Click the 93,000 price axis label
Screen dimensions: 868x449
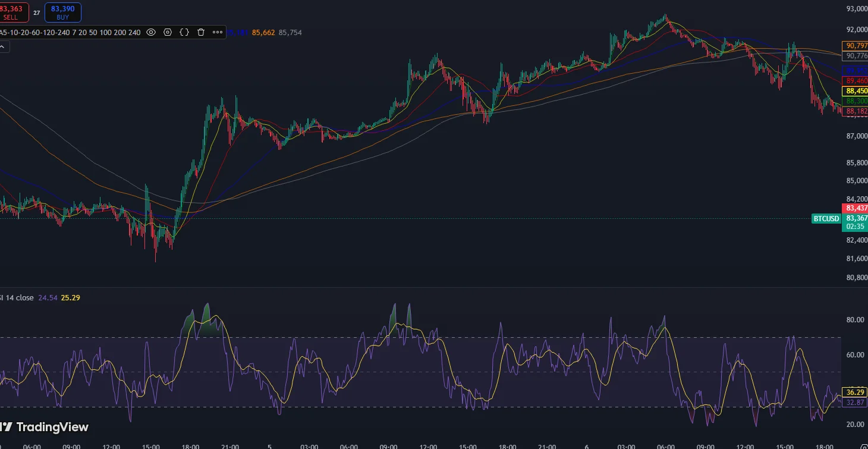(x=856, y=8)
